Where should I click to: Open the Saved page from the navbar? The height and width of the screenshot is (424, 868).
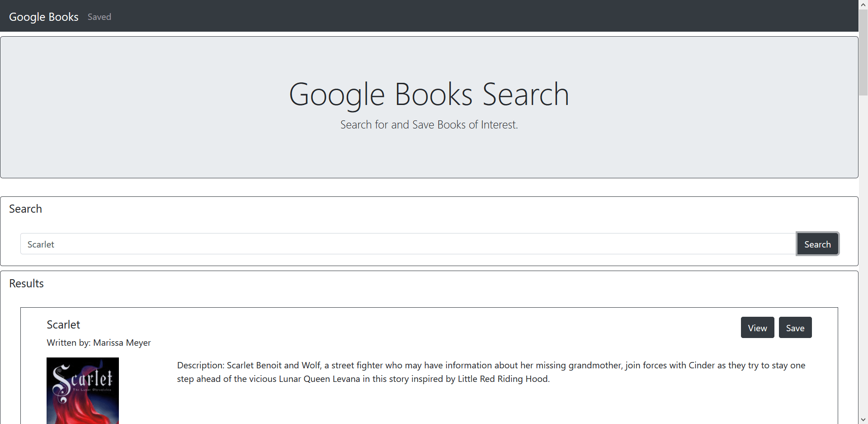[x=99, y=17]
